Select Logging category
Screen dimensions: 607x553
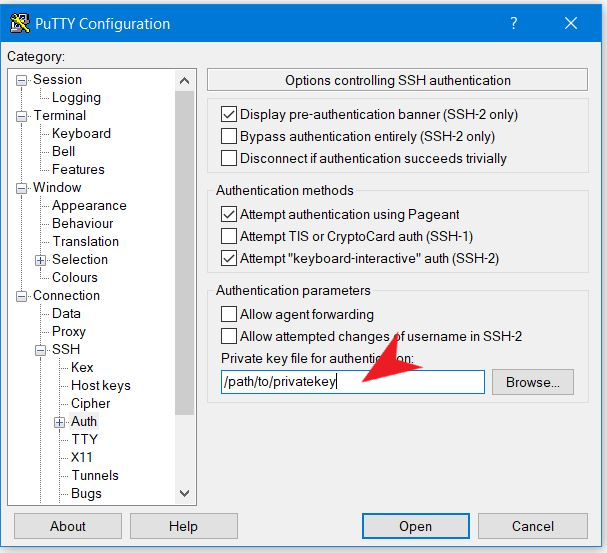(76, 98)
